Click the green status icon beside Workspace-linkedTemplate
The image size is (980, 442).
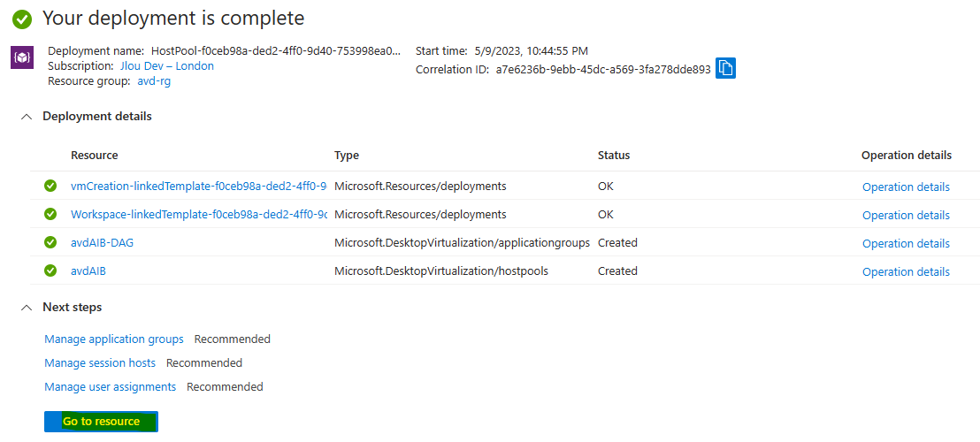tap(50, 214)
